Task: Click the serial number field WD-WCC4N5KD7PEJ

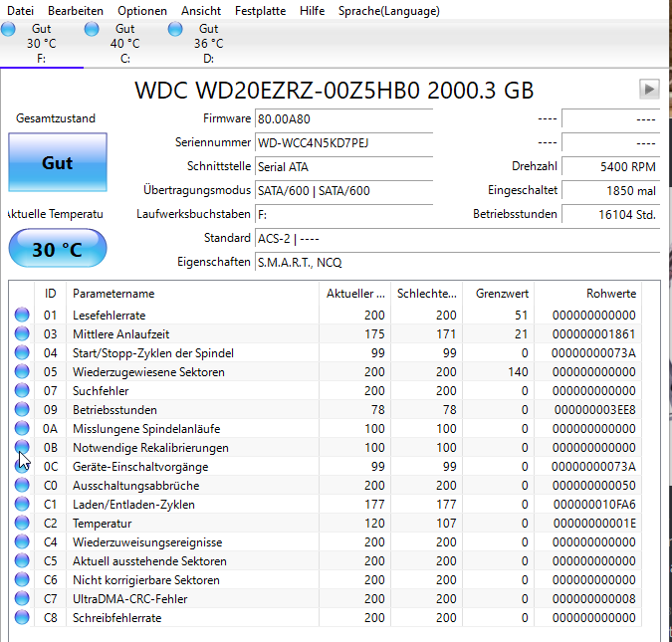Action: click(x=344, y=142)
